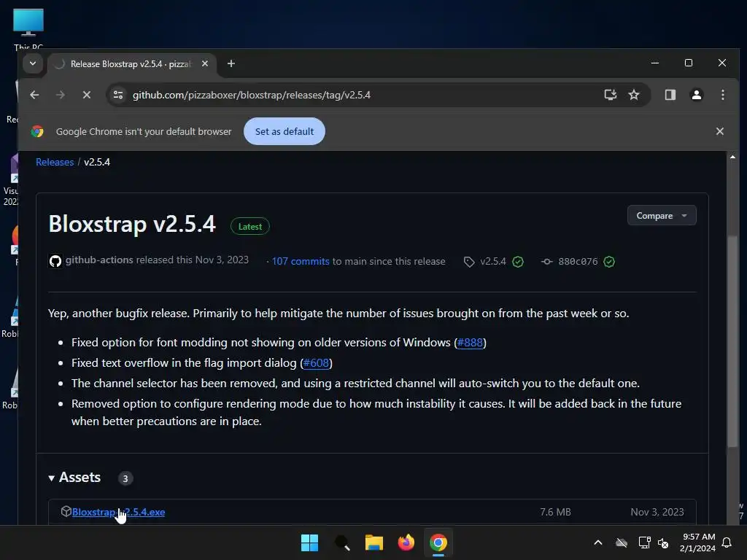
Task: Open Chrome profile menu
Action: (x=696, y=95)
